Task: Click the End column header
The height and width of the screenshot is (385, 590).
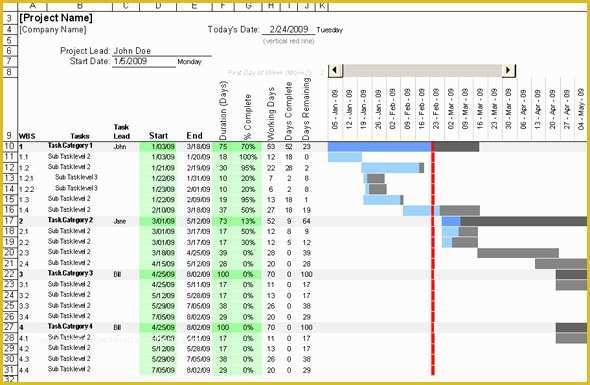Action: click(x=195, y=136)
